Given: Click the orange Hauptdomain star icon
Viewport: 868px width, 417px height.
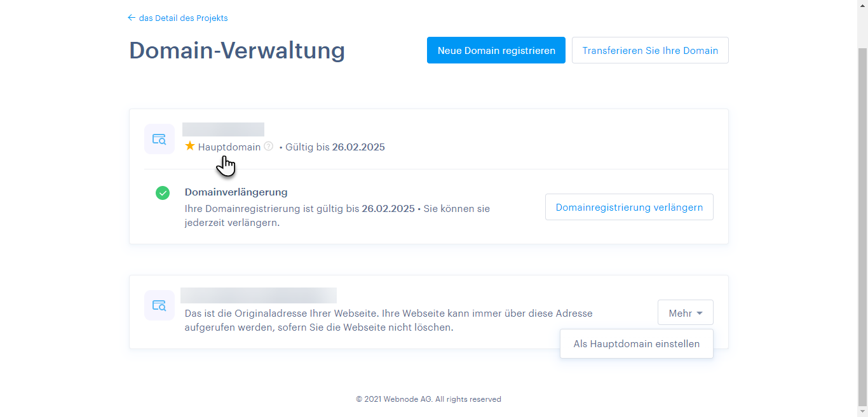Looking at the screenshot, I should 190,147.
